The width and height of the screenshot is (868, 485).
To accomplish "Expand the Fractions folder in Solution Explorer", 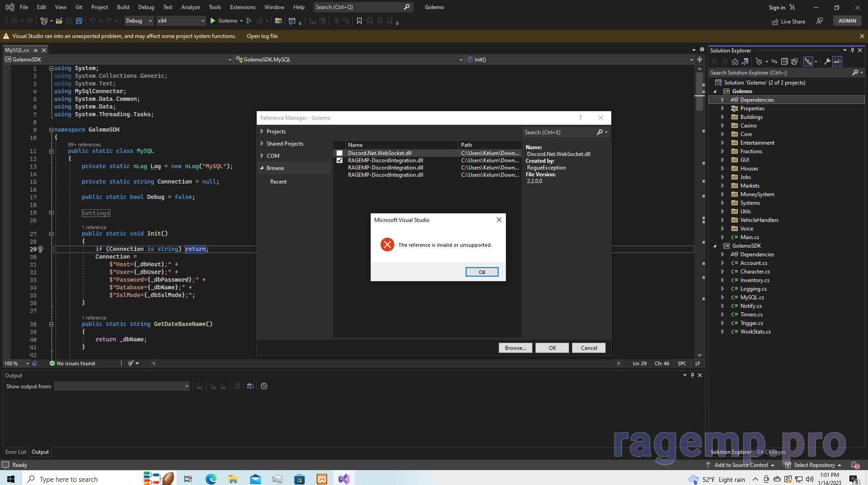I will coord(722,151).
